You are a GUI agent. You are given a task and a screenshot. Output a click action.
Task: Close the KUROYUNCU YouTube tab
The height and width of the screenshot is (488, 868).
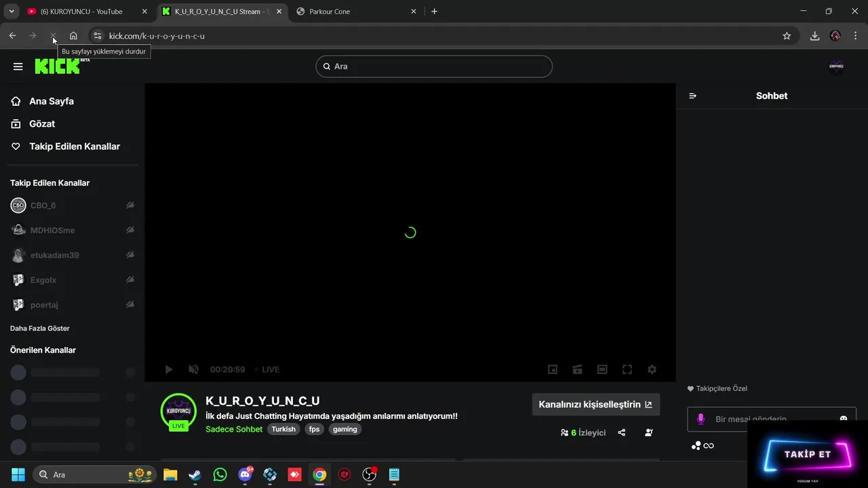coord(144,12)
